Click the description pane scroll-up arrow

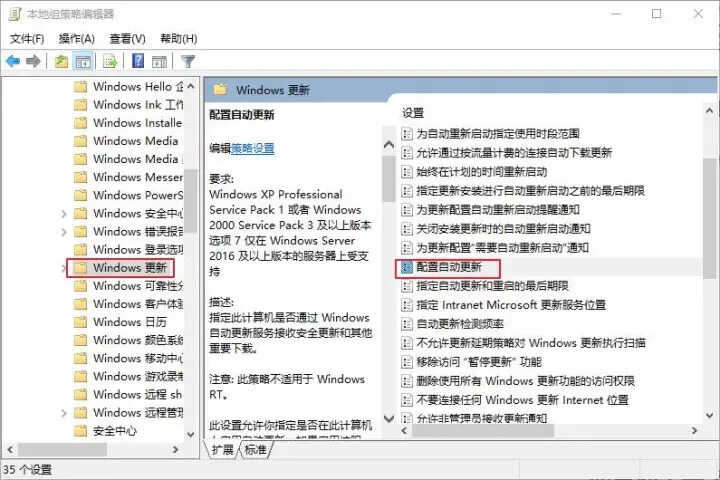coord(389,145)
